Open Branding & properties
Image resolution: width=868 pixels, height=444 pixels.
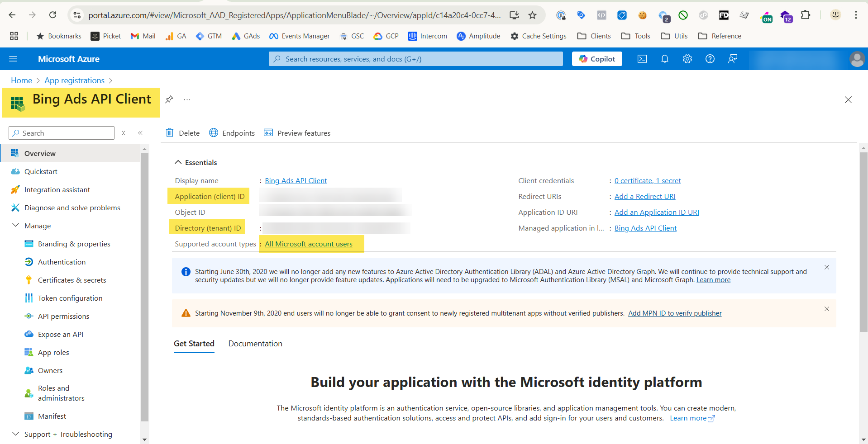pyautogui.click(x=74, y=244)
